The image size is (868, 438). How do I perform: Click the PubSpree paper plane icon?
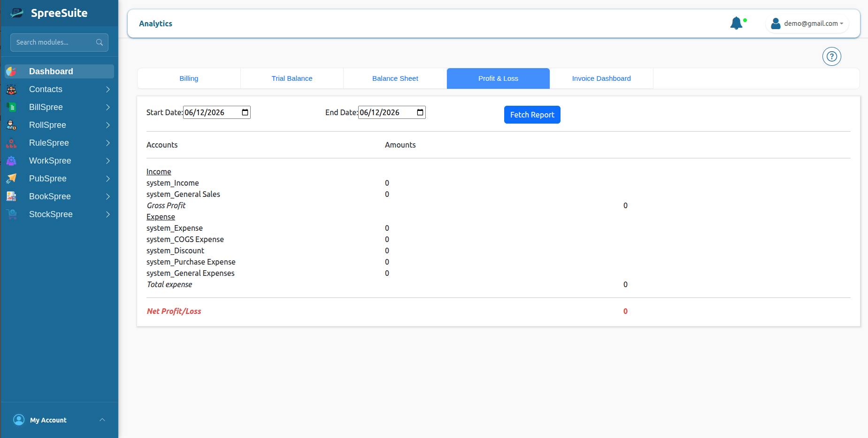[11, 179]
